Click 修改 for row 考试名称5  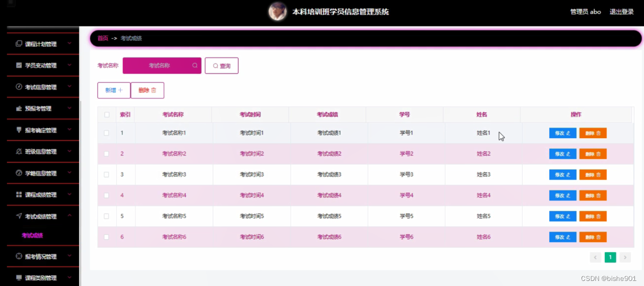click(563, 216)
